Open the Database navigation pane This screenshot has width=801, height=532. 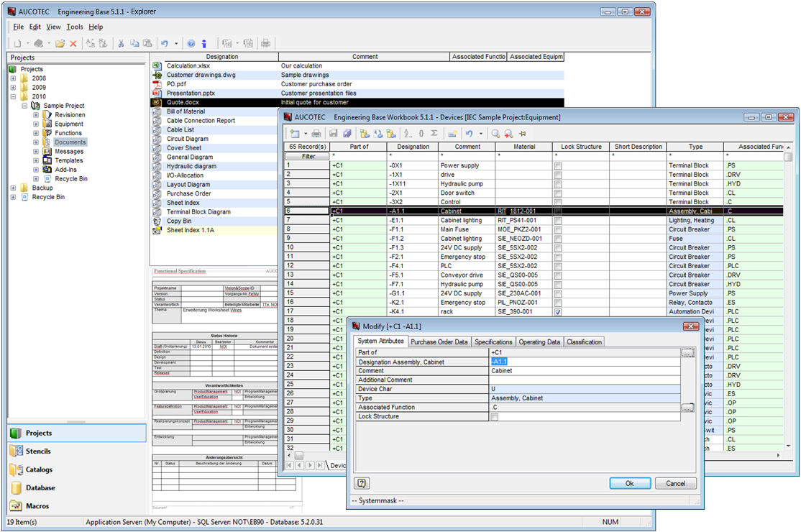[x=77, y=488]
